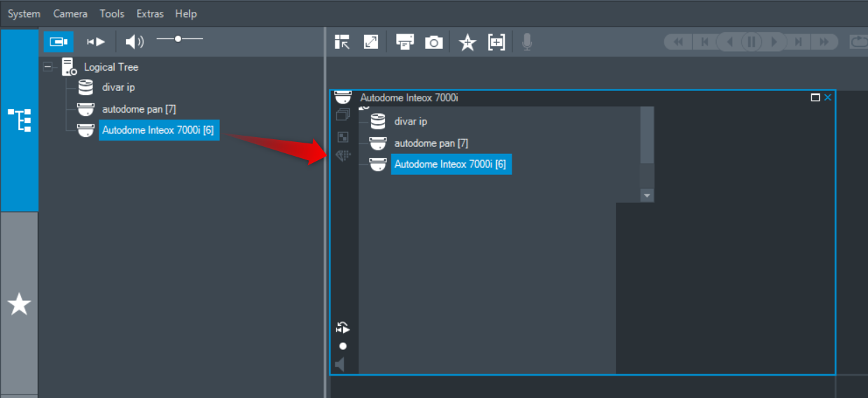Open the Logical Tree side tab
Screen dimensions: 868x398
19,120
